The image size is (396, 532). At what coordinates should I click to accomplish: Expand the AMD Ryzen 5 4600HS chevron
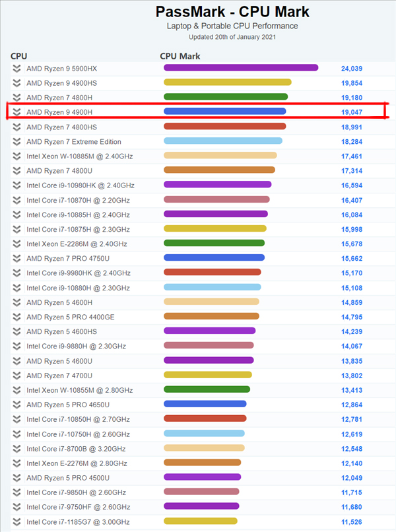point(16,332)
